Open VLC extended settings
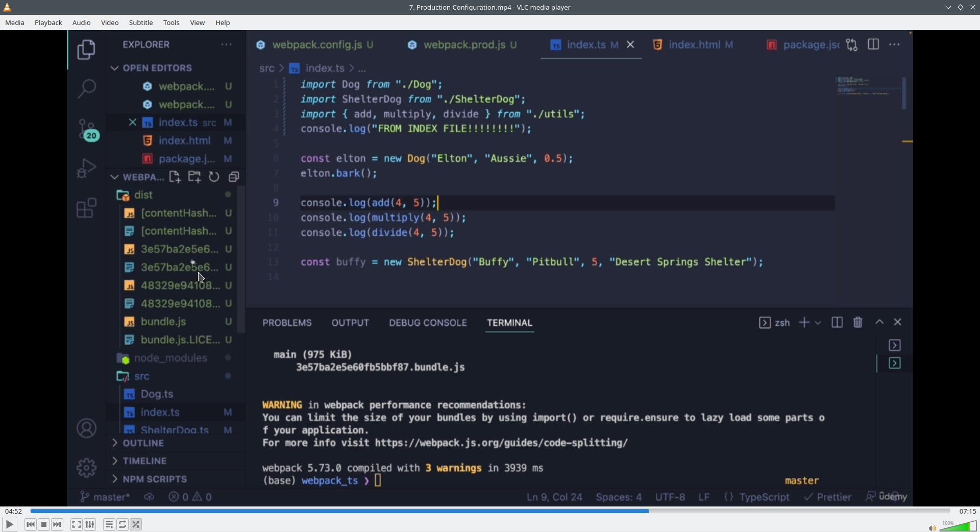 tap(90, 524)
